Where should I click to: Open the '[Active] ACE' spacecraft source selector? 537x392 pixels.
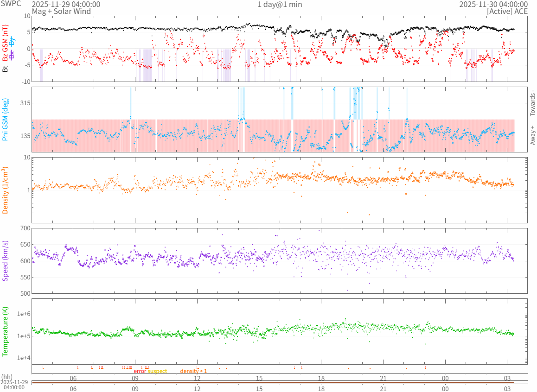[x=507, y=11]
